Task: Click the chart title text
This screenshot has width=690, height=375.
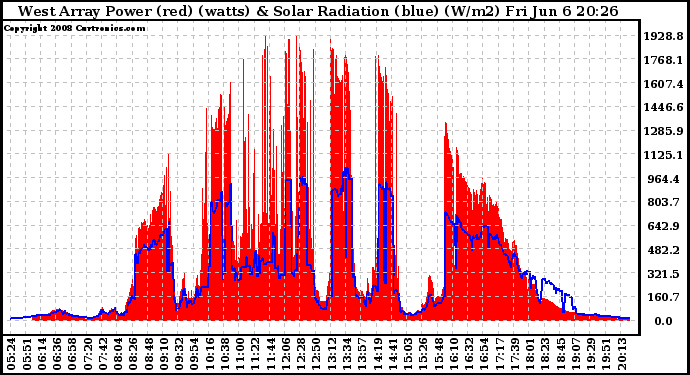Action: (x=318, y=11)
